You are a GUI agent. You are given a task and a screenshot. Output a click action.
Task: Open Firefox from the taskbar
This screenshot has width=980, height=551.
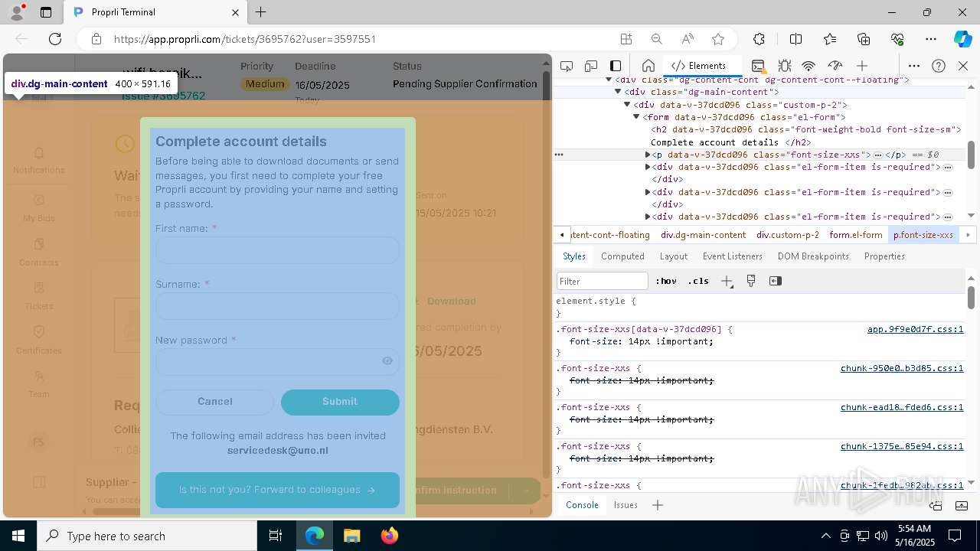pyautogui.click(x=390, y=536)
